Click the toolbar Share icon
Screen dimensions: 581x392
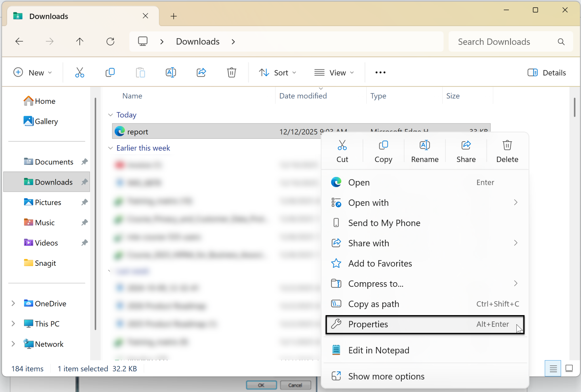click(201, 73)
